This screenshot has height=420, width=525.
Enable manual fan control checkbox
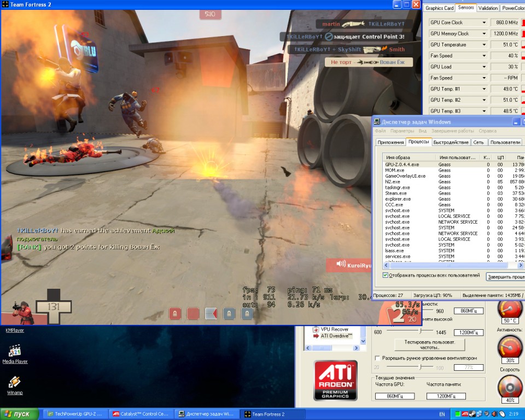tap(377, 358)
